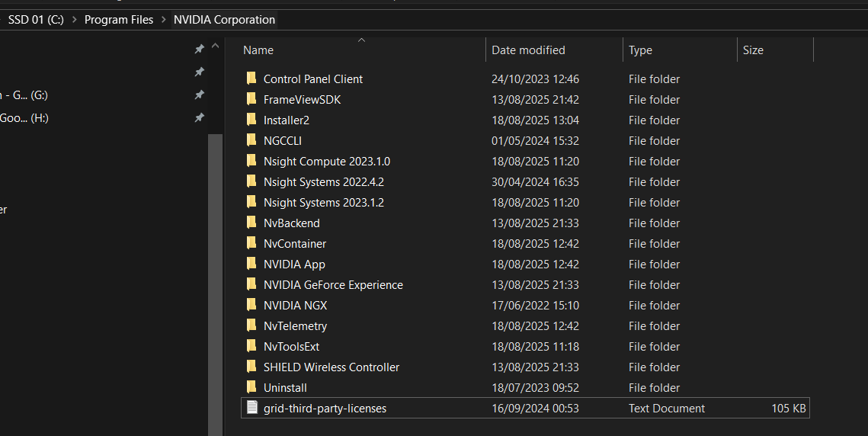Click the Size column header
This screenshot has height=436, width=868.
753,50
